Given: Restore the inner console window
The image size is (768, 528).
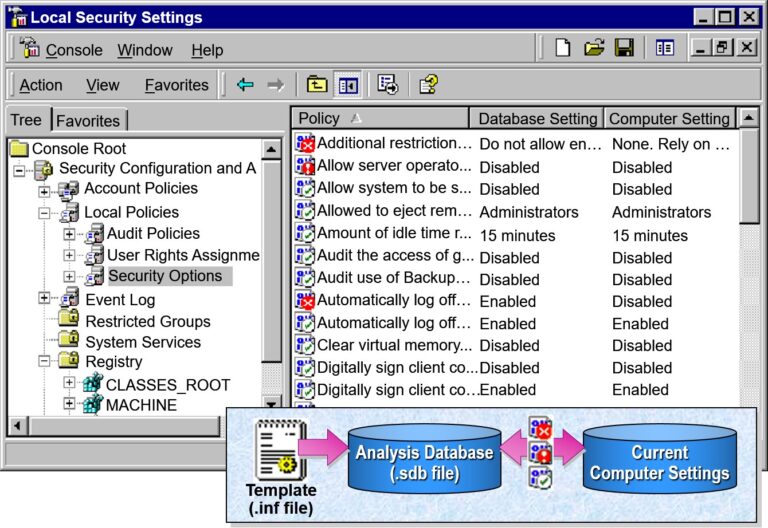Looking at the screenshot, I should 722,48.
